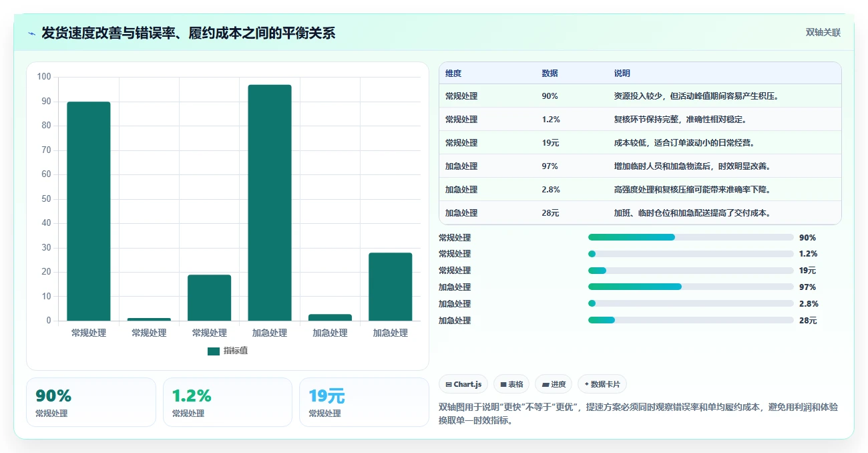The width and height of the screenshot is (868, 453).
Task: Click the tiny chart bar for 1.2
Action: [x=149, y=319]
